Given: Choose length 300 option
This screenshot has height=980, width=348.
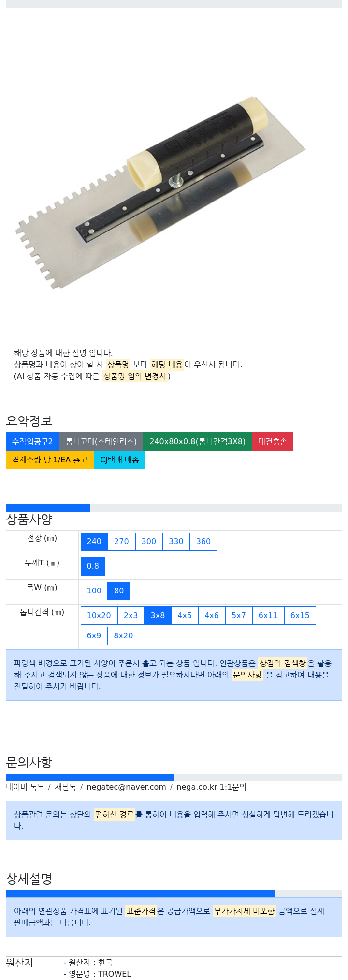Looking at the screenshot, I should pos(149,542).
